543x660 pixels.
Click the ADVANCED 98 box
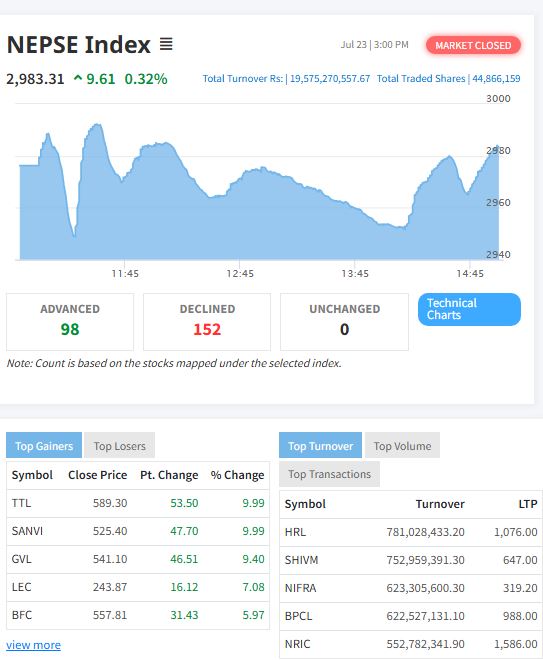pyautogui.click(x=70, y=322)
